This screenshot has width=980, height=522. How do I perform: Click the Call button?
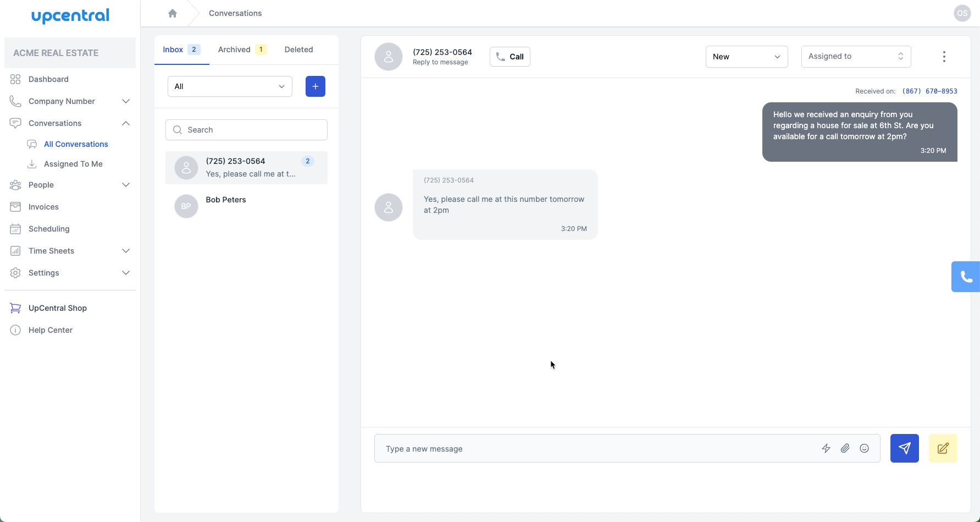pos(510,56)
